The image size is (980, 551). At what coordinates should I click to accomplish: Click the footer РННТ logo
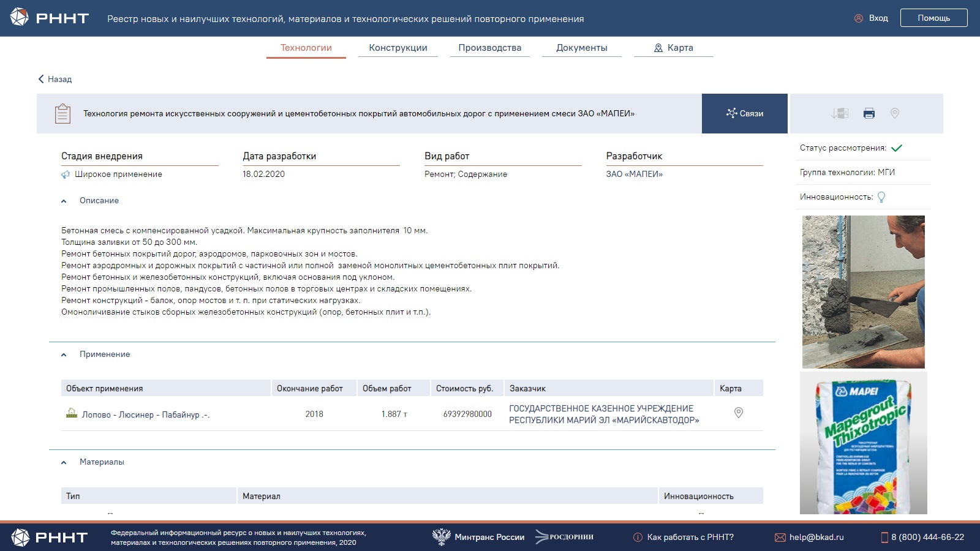[50, 538]
